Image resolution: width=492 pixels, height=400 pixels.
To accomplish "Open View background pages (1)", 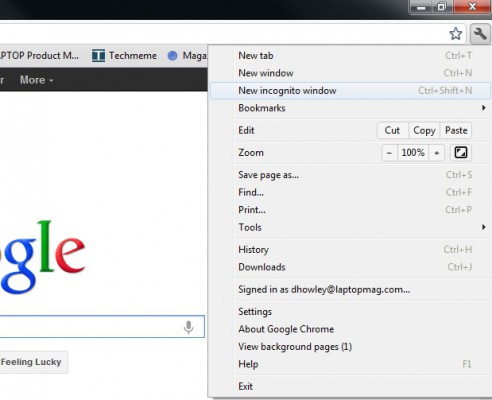I will (x=350, y=347).
